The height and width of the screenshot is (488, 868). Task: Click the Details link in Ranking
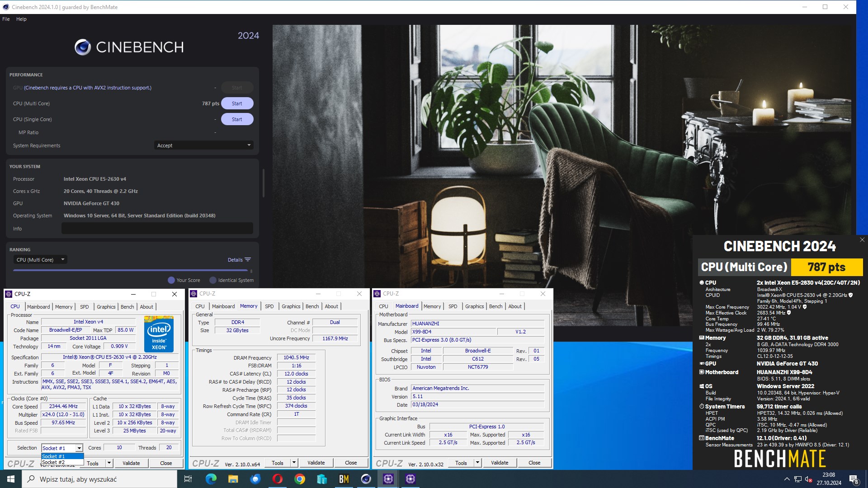pos(235,260)
